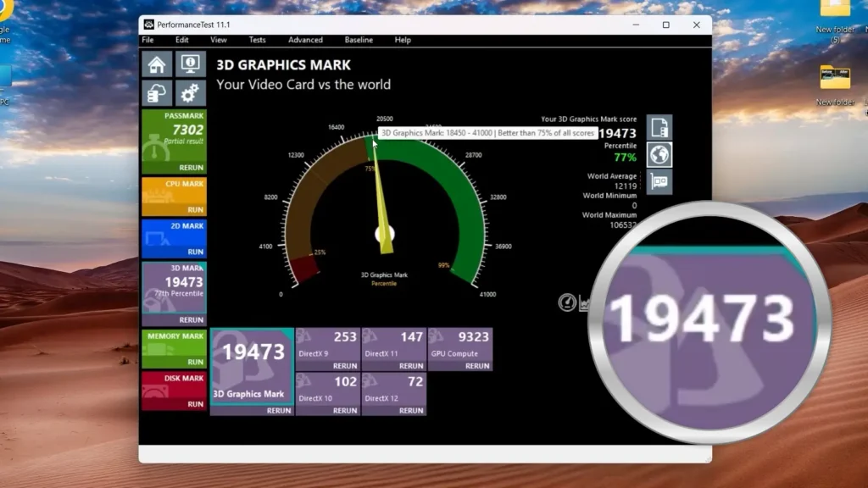868x488 pixels.
Task: Click the yellow gauge needle
Action: point(381,199)
